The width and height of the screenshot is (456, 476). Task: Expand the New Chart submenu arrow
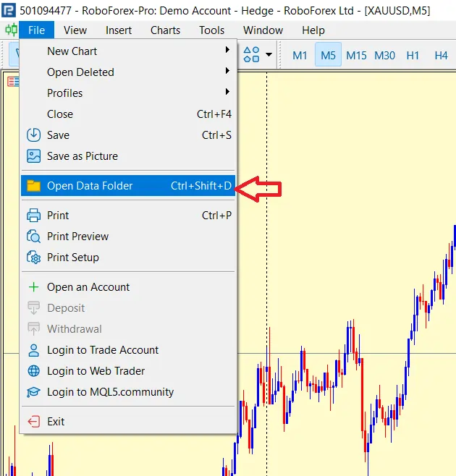(x=227, y=50)
